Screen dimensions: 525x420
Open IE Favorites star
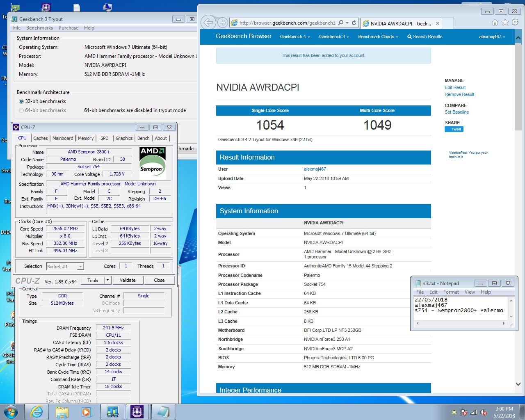coord(505,23)
